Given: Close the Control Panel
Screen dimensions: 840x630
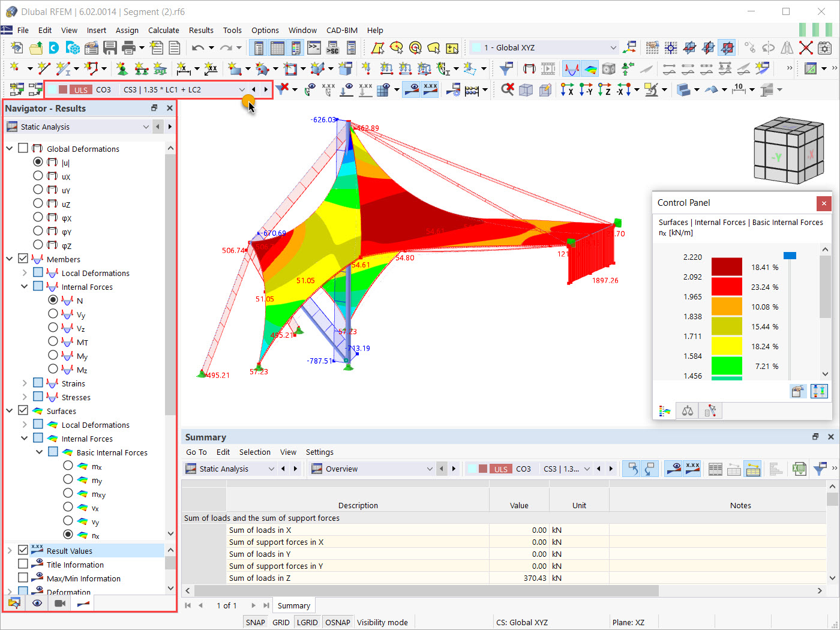Looking at the screenshot, I should [x=824, y=203].
